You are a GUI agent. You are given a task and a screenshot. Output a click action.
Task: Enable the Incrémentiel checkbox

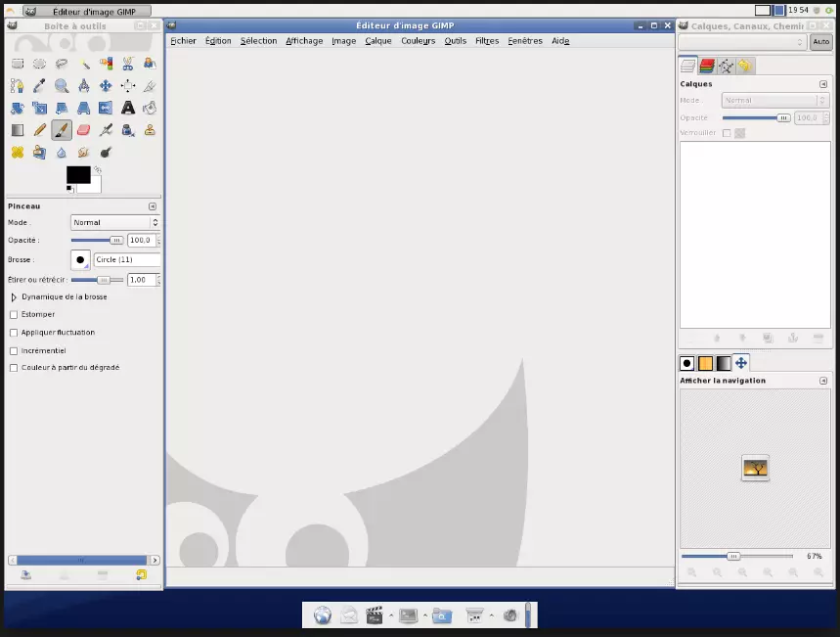pos(14,351)
